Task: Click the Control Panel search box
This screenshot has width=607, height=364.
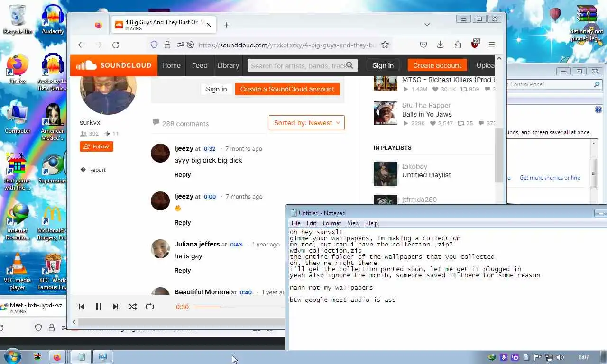Action: [554, 84]
